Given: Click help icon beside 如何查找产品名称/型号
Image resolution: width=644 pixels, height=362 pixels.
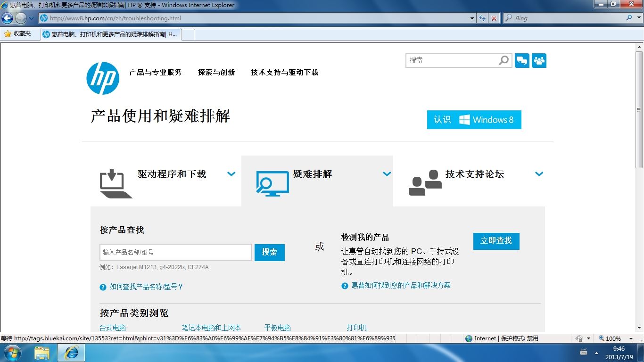Looking at the screenshot, I should click(x=103, y=287).
